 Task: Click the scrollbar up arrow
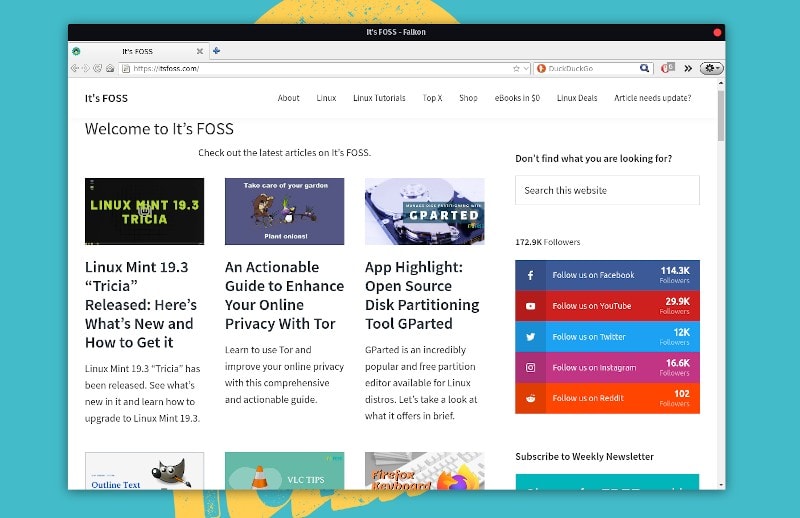click(720, 83)
